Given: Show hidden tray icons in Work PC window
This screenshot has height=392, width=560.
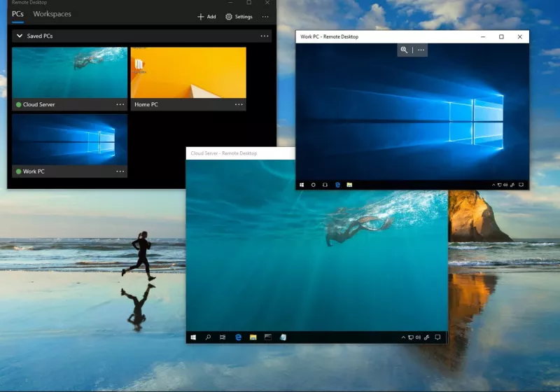Looking at the screenshot, I should pyautogui.click(x=493, y=185).
